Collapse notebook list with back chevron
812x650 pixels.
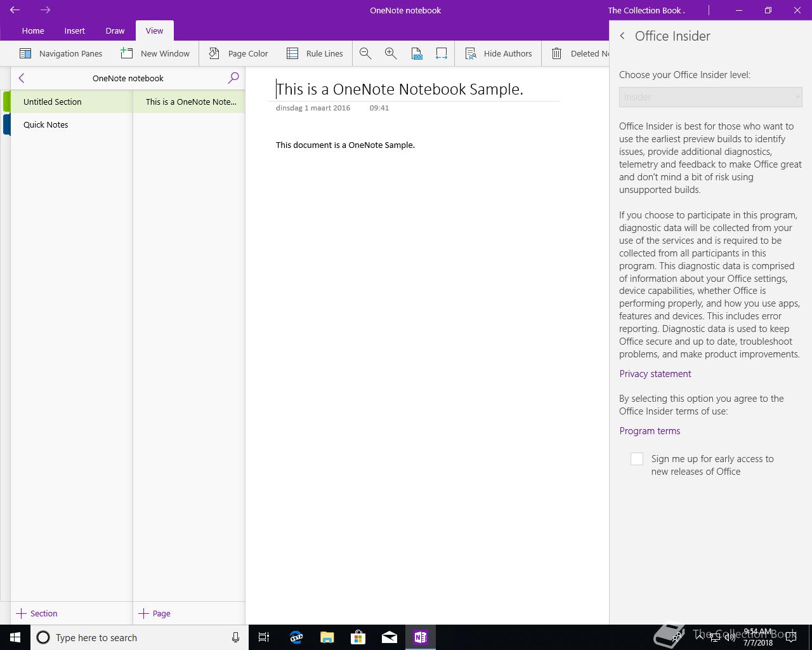click(22, 78)
